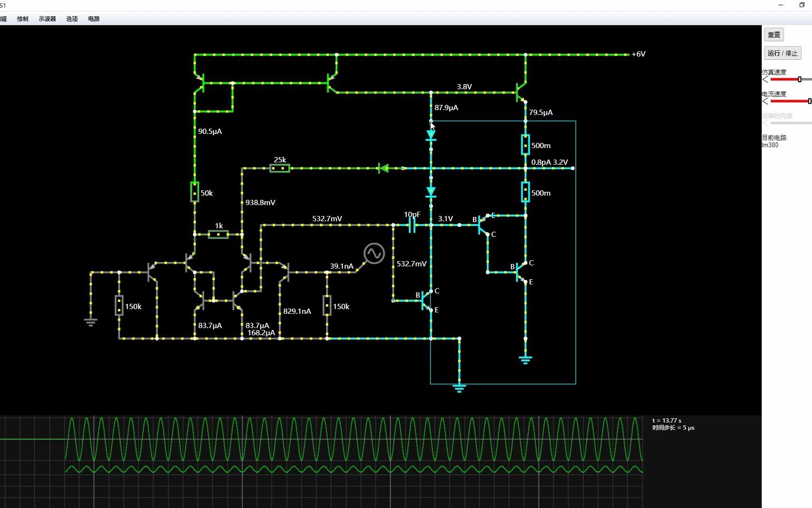Click the 0.8pA 3.2V output label
Viewport: 812px width, 508px height.
(x=550, y=162)
